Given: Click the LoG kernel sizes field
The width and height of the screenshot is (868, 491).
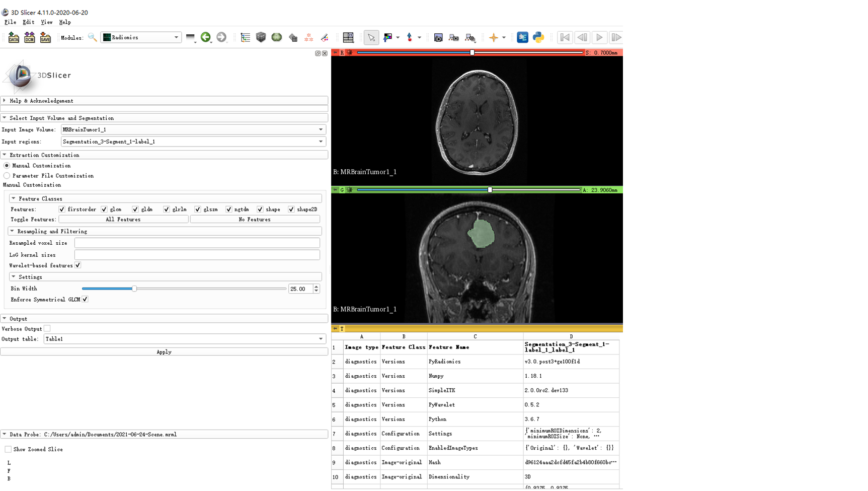Looking at the screenshot, I should (x=197, y=255).
